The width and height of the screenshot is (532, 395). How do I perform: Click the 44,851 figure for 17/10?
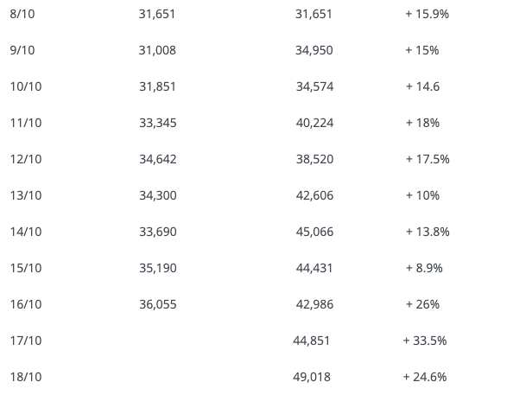(312, 341)
